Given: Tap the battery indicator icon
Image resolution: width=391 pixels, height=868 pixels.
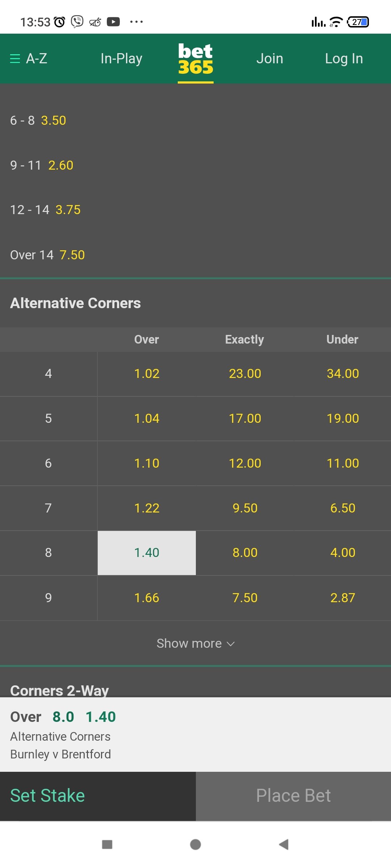Looking at the screenshot, I should [358, 22].
